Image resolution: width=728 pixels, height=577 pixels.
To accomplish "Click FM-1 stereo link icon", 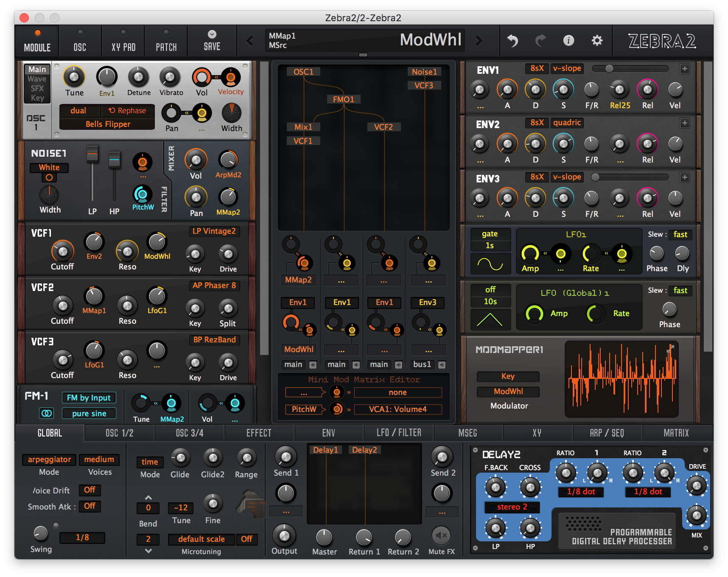I will [46, 413].
